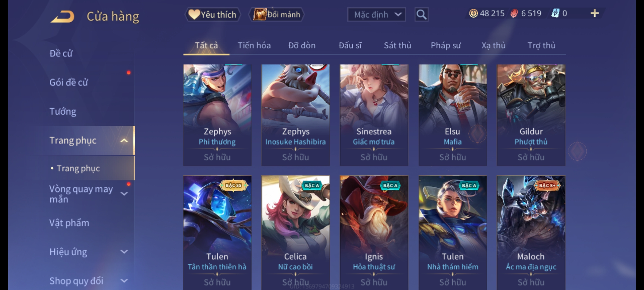Open the Mặc định sort dropdown
Image resolution: width=644 pixels, height=290 pixels.
(376, 15)
